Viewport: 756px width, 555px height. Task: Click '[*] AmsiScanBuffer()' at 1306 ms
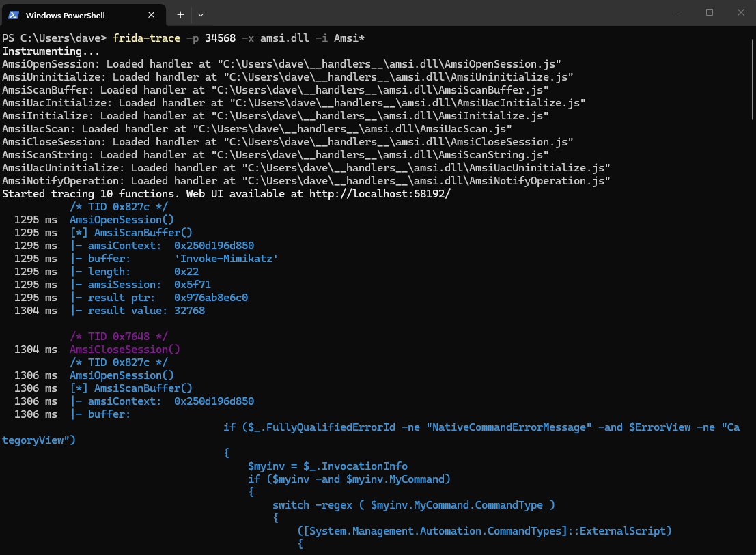point(131,388)
